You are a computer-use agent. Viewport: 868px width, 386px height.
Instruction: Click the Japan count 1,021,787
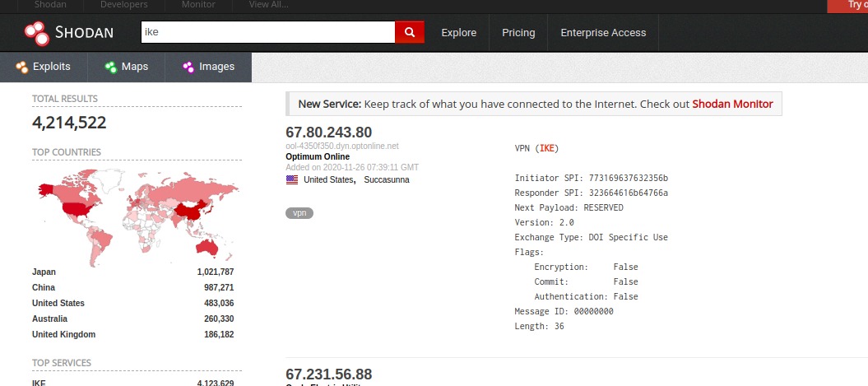click(x=216, y=272)
